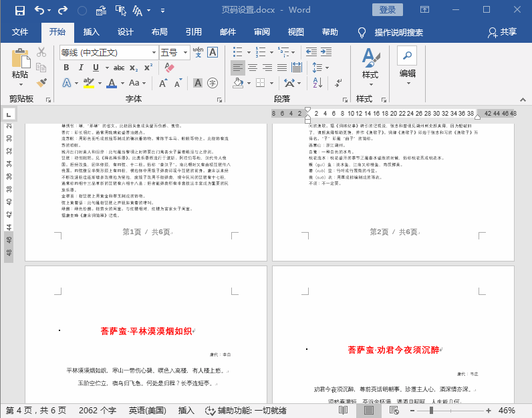The width and height of the screenshot is (532, 418).
Task: Click the Enclose Characters circle icon
Action: pos(213,83)
